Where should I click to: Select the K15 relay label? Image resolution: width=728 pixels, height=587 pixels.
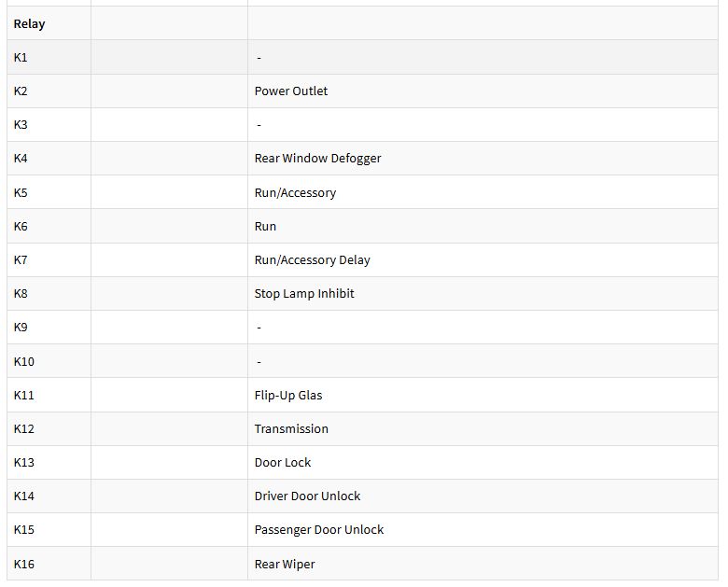[23, 529]
